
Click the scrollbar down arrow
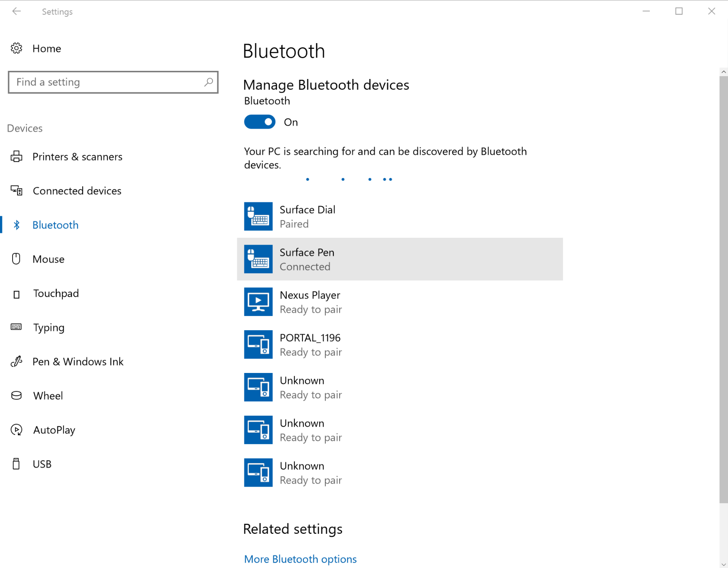click(x=724, y=564)
